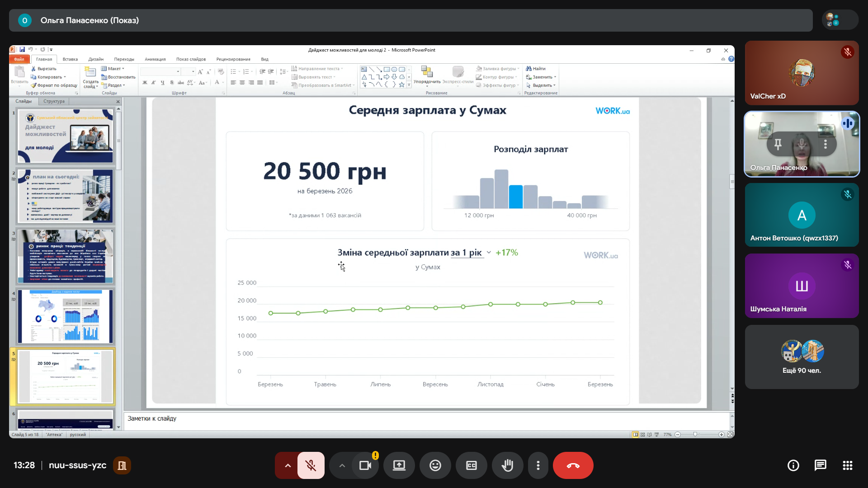The width and height of the screenshot is (868, 488).
Task: Toggle the camera on or off
Action: pyautogui.click(x=365, y=465)
